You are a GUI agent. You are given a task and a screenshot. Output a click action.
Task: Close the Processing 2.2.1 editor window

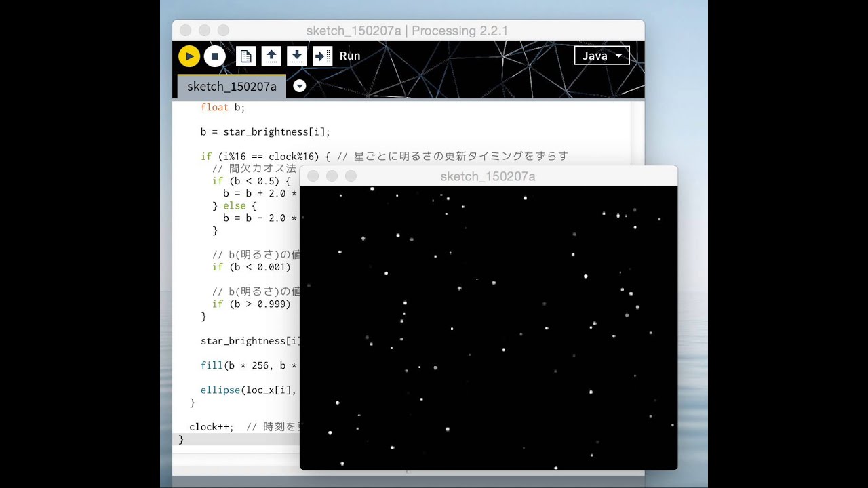coord(185,30)
